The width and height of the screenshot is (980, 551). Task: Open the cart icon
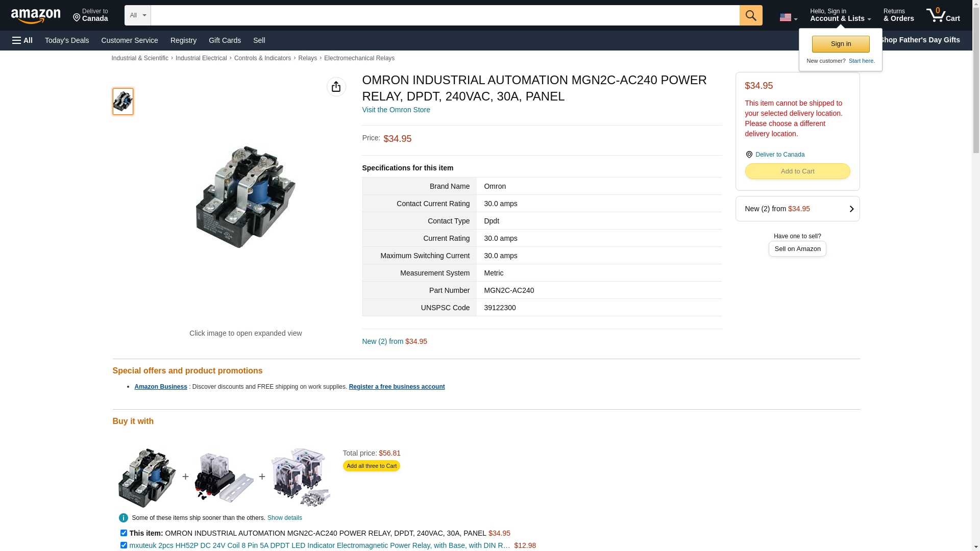943,15
